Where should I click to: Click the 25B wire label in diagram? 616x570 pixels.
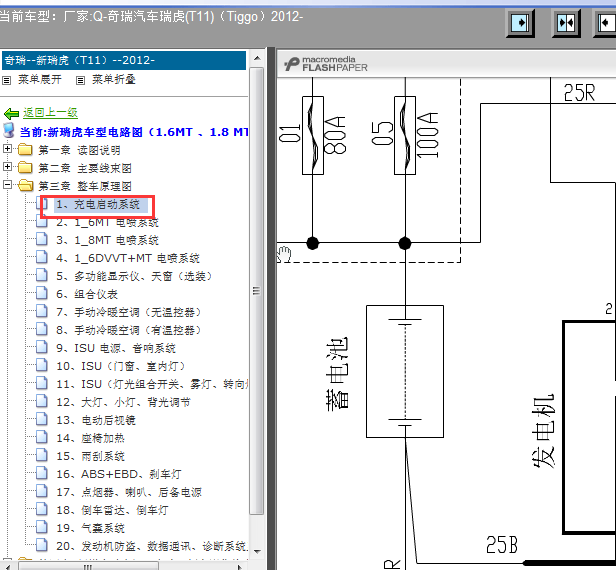point(502,545)
